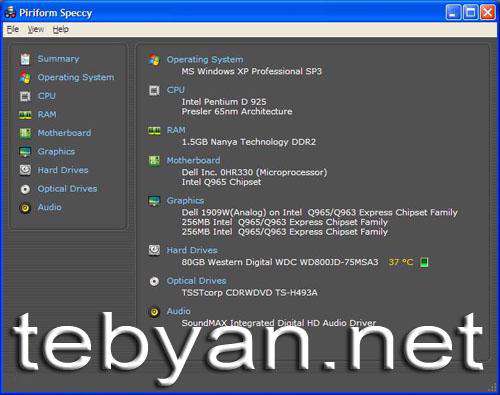
Task: Click the Piriform Speccy title bar app icon
Action: pos(10,12)
